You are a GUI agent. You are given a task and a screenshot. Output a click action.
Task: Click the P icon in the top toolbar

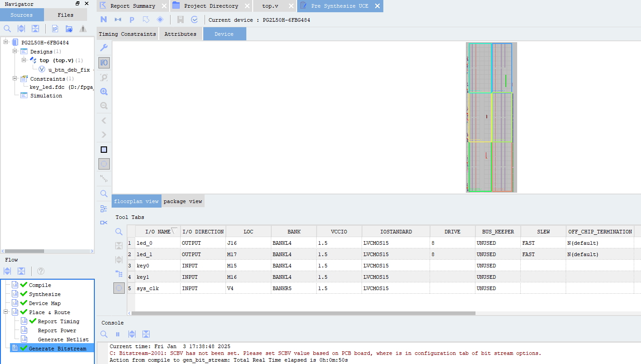tap(132, 19)
